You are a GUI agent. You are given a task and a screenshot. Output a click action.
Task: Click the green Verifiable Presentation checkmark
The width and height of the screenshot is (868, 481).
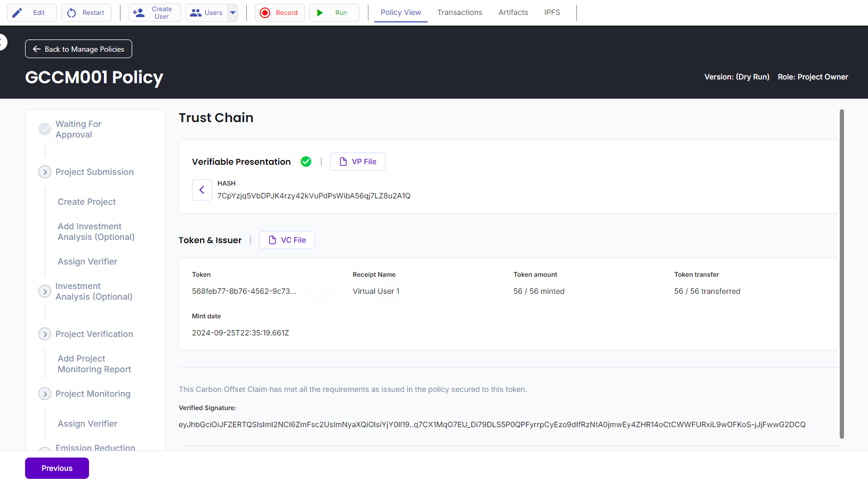306,162
